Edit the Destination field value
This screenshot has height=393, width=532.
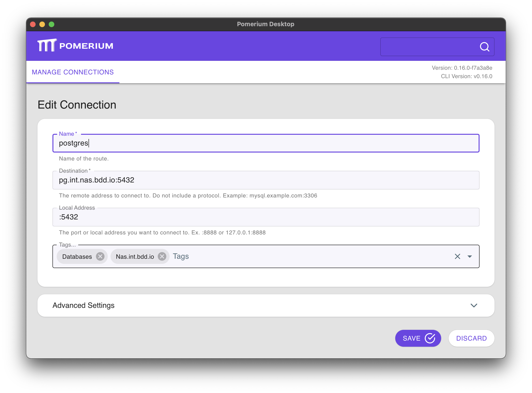pyautogui.click(x=167, y=180)
